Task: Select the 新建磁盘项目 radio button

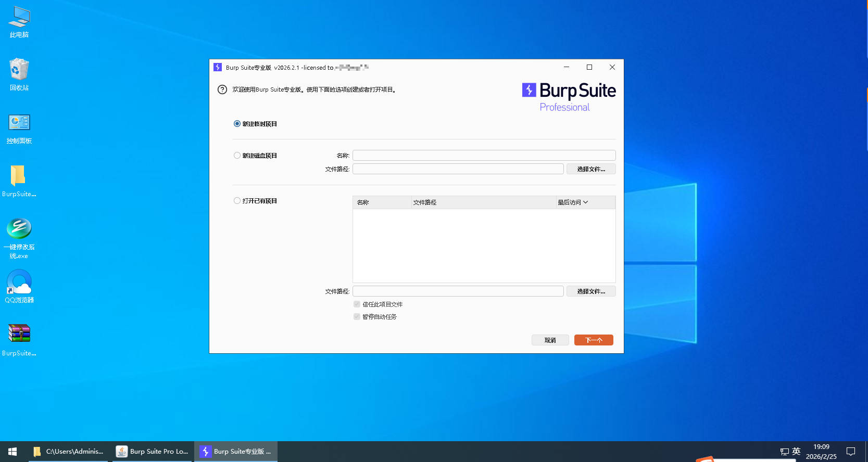Action: coord(237,156)
